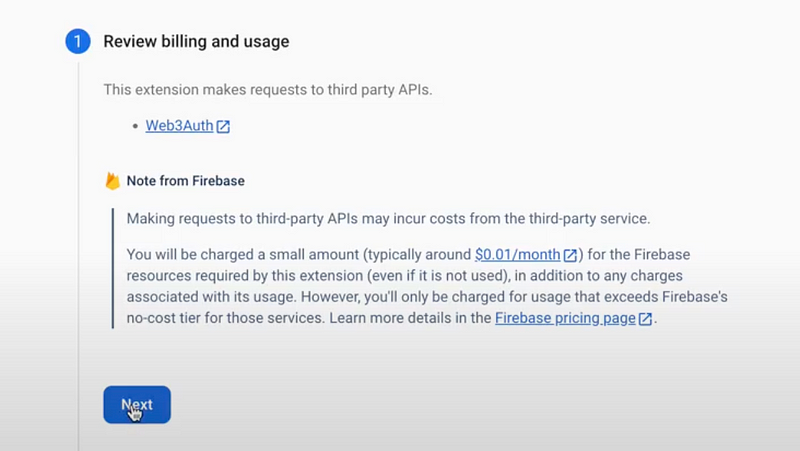Open the $0.01/month pricing link
This screenshot has height=451, width=800.
517,255
